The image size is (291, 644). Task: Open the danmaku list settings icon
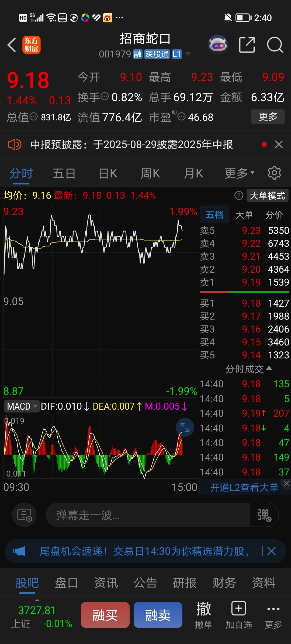tap(25, 515)
